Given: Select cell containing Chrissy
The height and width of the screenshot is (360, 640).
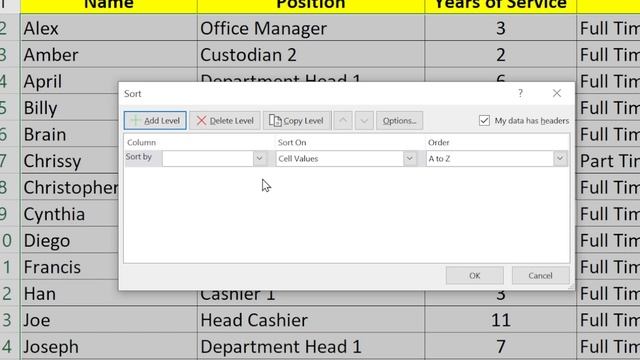Looking at the screenshot, I should 69,160.
